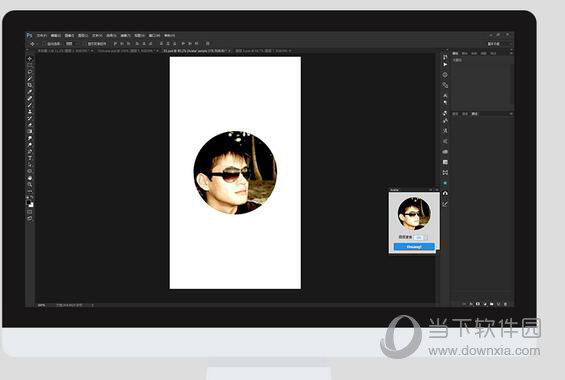This screenshot has height=380, width=565.
Task: Toggle Quick Mask mode icon
Action: tap(30, 212)
